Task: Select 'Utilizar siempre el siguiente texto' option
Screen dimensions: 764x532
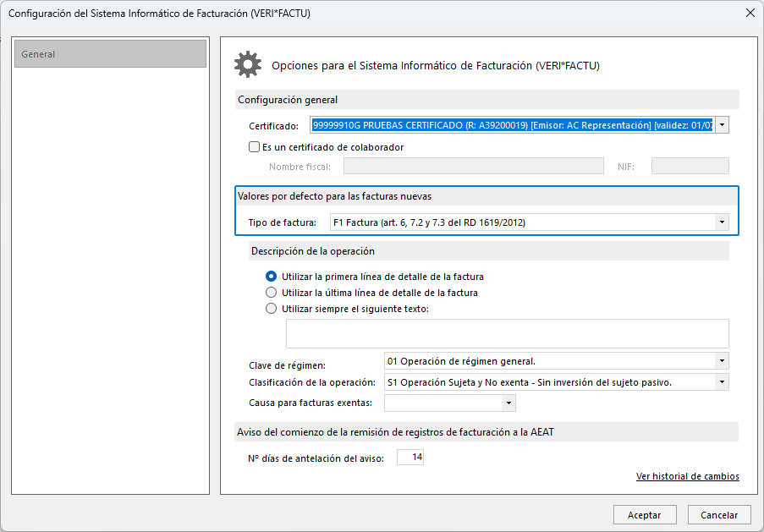Action: pos(271,309)
